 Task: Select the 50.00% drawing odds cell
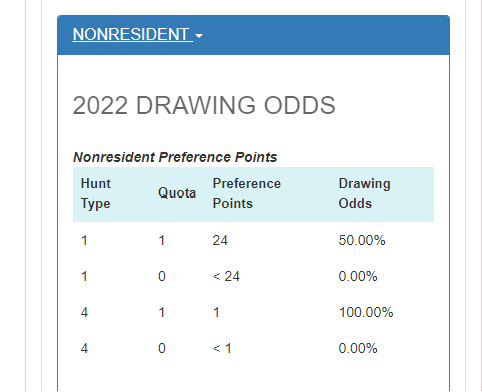coord(362,240)
